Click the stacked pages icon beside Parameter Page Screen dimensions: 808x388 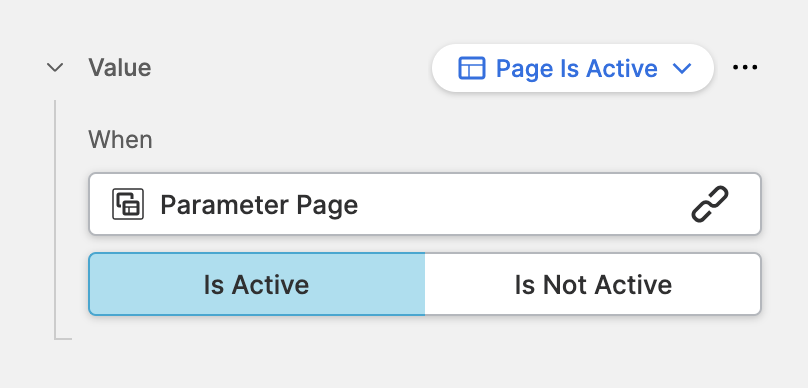point(128,204)
